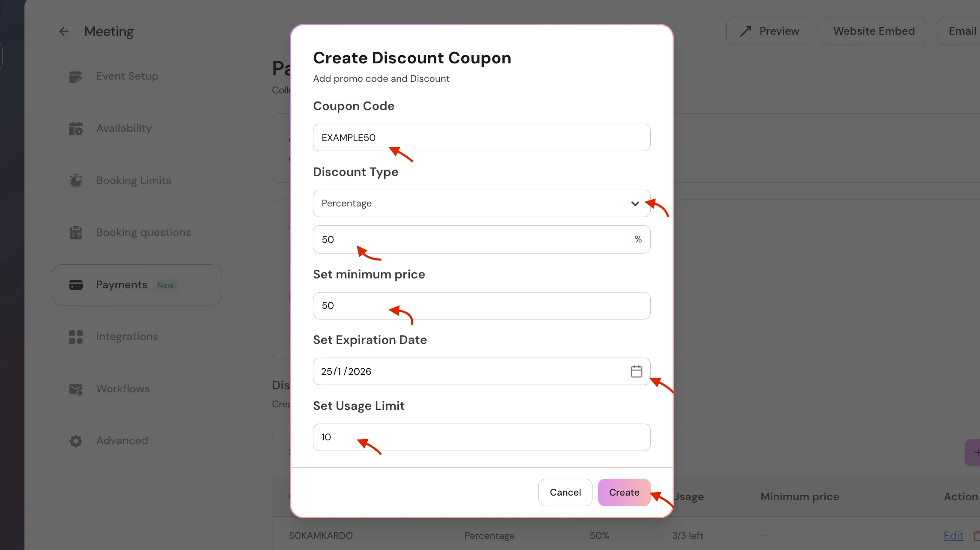Viewport: 980px width, 550px height.
Task: Click the Integrations grid icon
Action: [x=75, y=337]
